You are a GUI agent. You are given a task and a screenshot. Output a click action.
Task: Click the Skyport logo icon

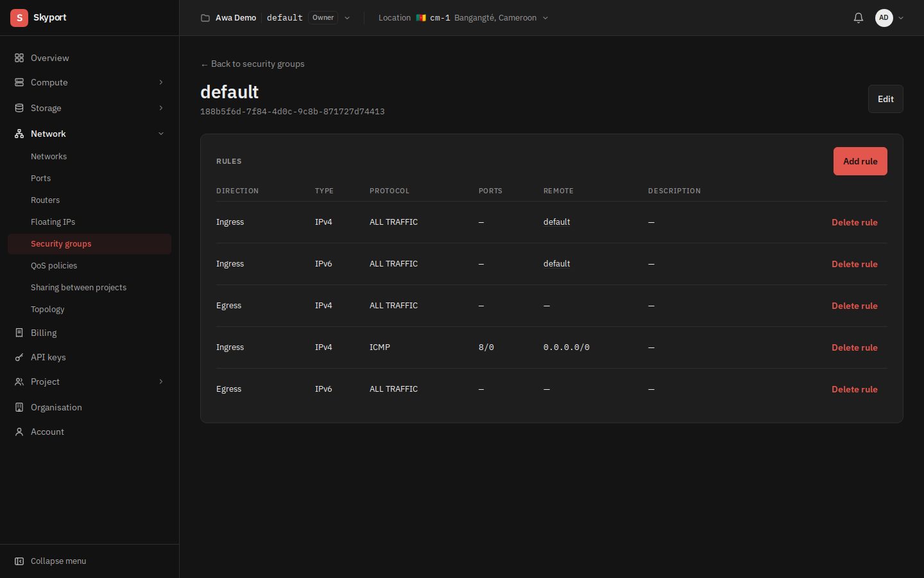19,18
